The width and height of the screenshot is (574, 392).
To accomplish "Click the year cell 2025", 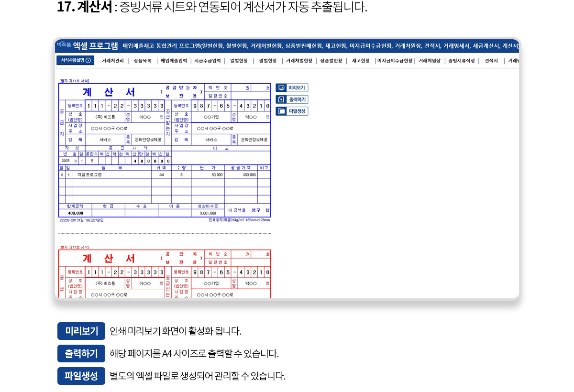I will tap(66, 161).
